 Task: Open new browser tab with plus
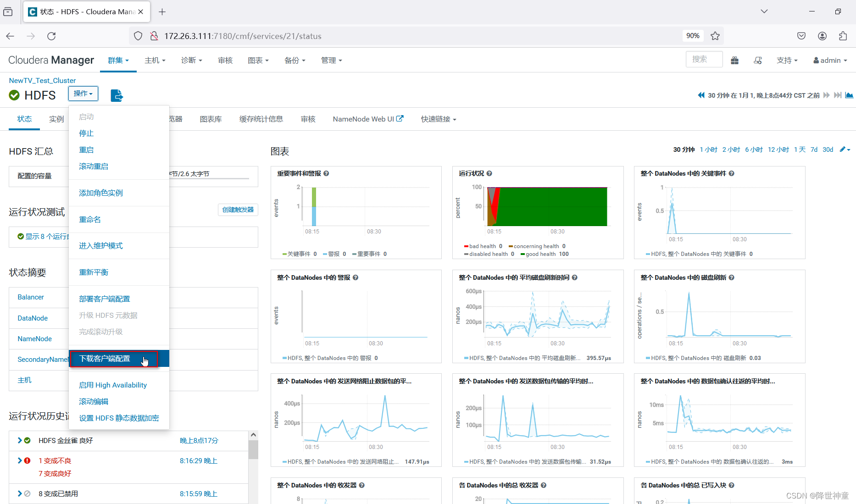click(162, 12)
